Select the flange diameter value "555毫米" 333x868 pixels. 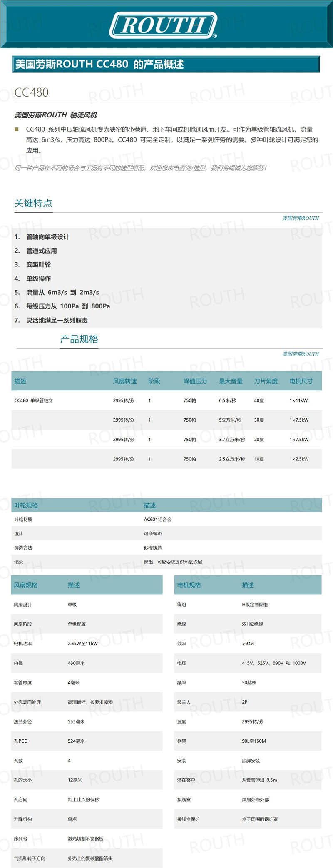[76, 722]
